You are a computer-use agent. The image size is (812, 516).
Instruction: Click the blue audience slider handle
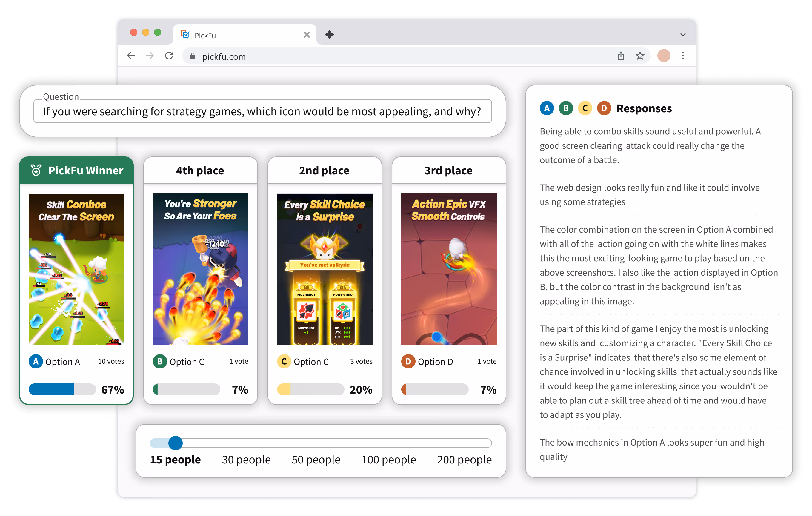coord(175,443)
